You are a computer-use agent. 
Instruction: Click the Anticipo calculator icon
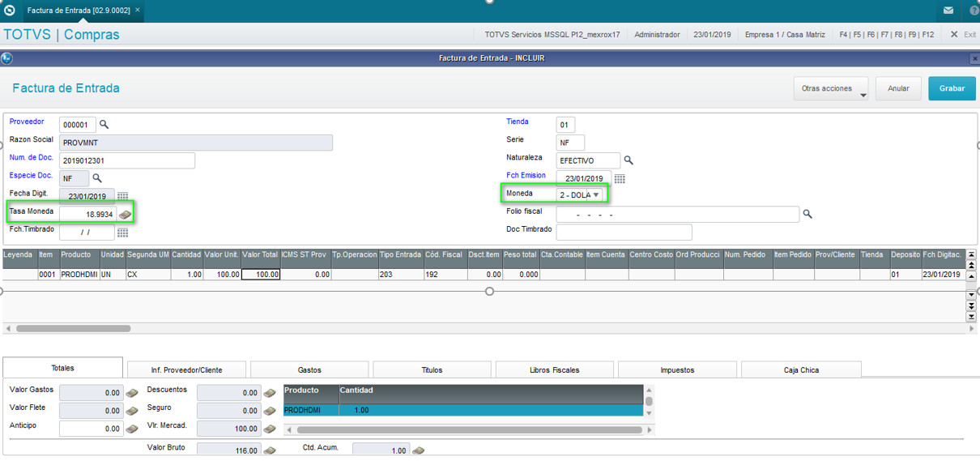pos(132,429)
